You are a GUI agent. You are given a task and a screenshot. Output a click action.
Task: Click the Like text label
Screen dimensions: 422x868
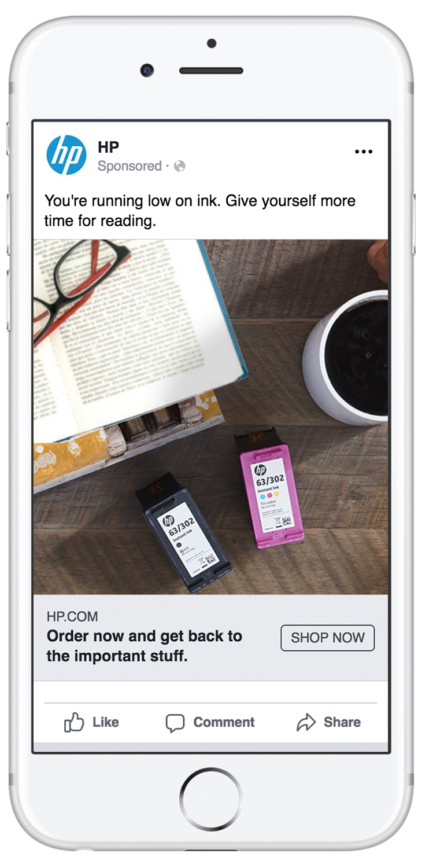pos(106,722)
